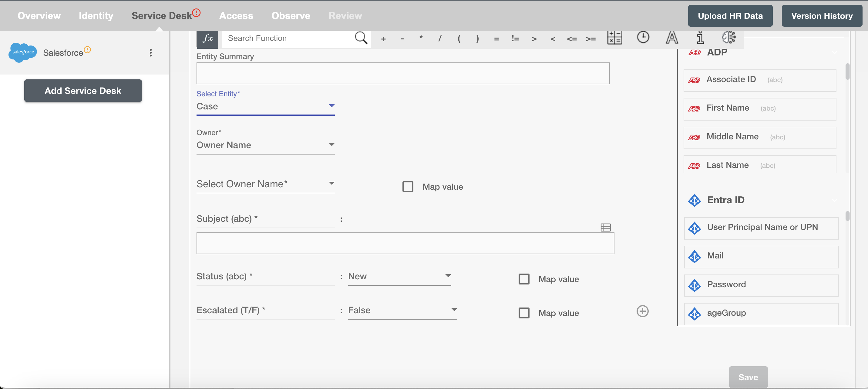The width and height of the screenshot is (868, 389).
Task: Click the ADP section logo
Action: click(695, 52)
